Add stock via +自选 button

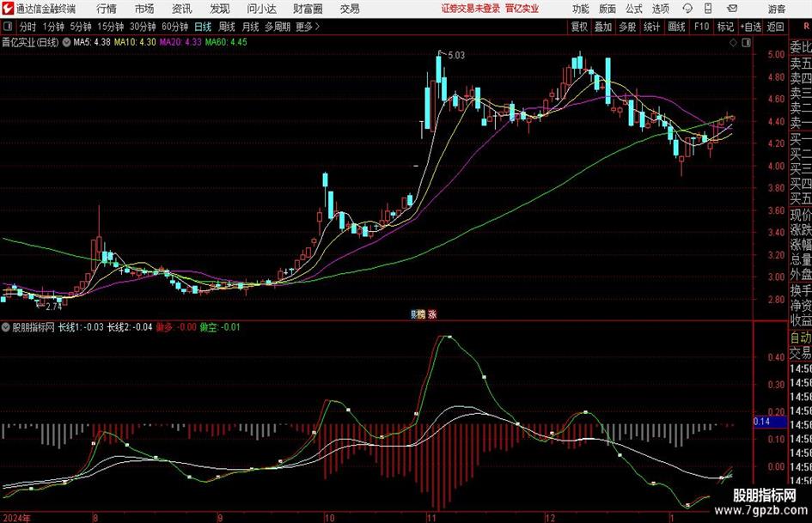(x=751, y=27)
